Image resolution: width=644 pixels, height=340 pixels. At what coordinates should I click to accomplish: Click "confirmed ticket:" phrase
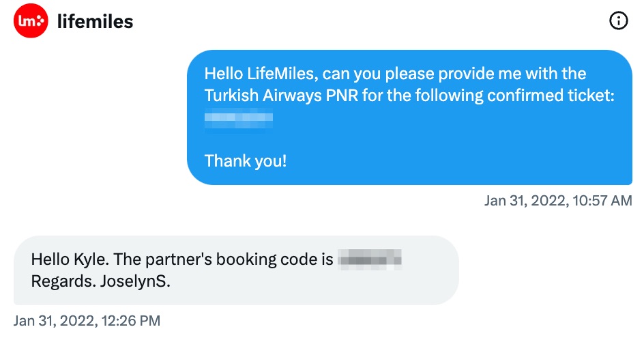click(551, 96)
